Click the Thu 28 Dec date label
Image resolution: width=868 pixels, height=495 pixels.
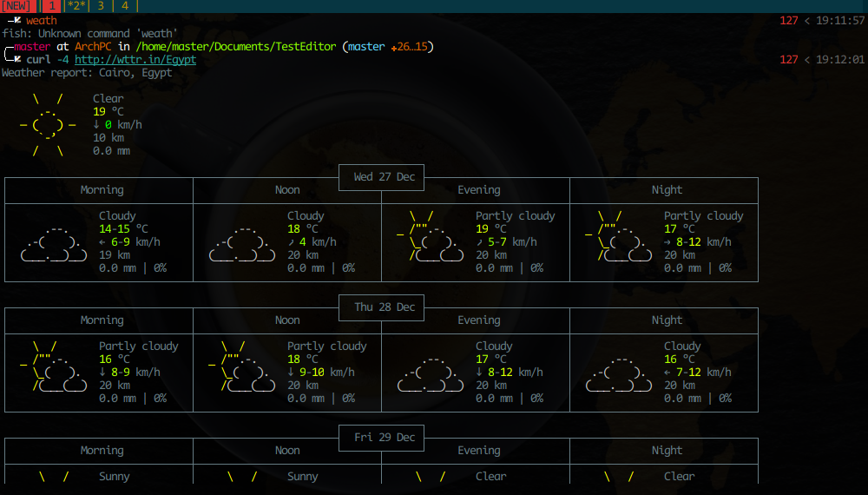[x=384, y=307]
